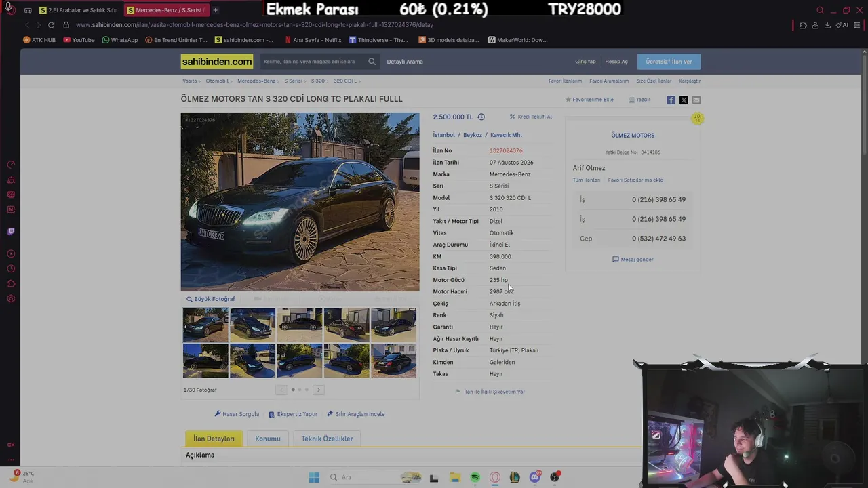Click the Kredi Teklifi Al link
Screen dimensions: 868x488
coord(530,117)
